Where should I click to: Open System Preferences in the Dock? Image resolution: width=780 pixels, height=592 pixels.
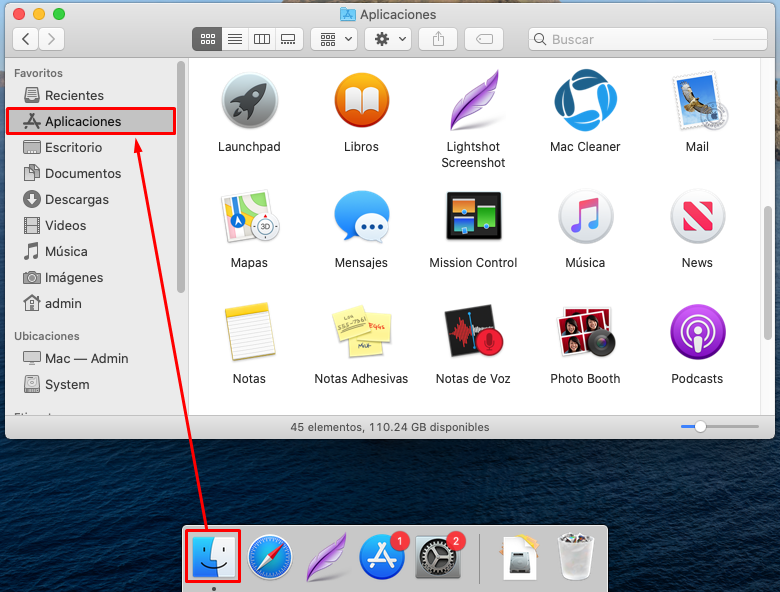(438, 557)
